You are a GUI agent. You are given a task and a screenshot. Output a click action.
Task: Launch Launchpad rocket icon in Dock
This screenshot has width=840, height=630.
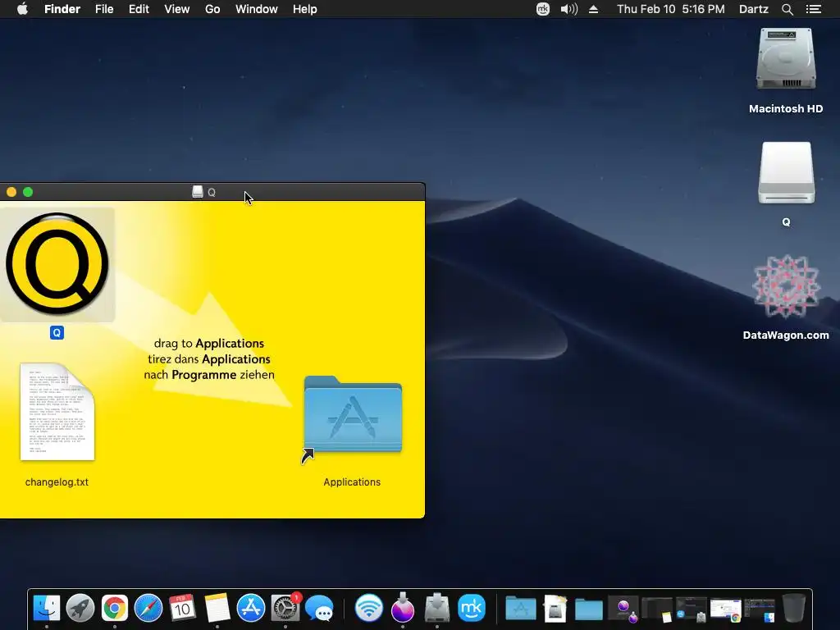point(80,608)
